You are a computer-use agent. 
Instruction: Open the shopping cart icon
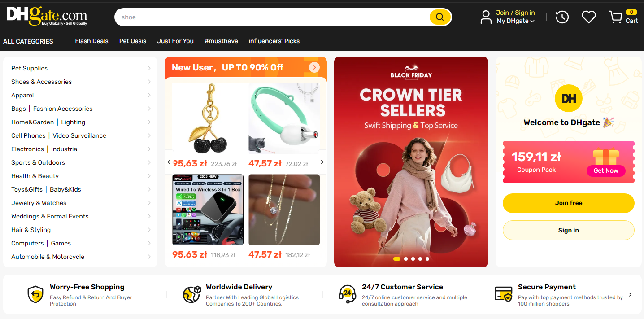(x=615, y=17)
